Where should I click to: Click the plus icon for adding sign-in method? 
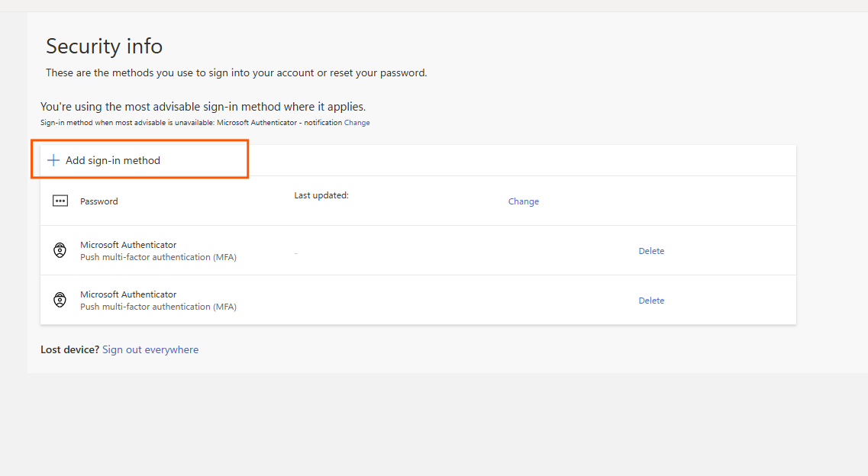point(53,160)
